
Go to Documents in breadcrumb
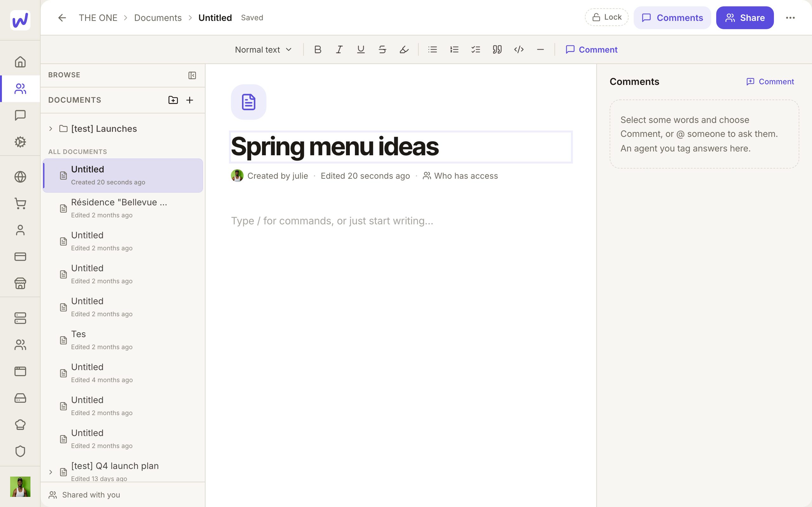tap(158, 17)
